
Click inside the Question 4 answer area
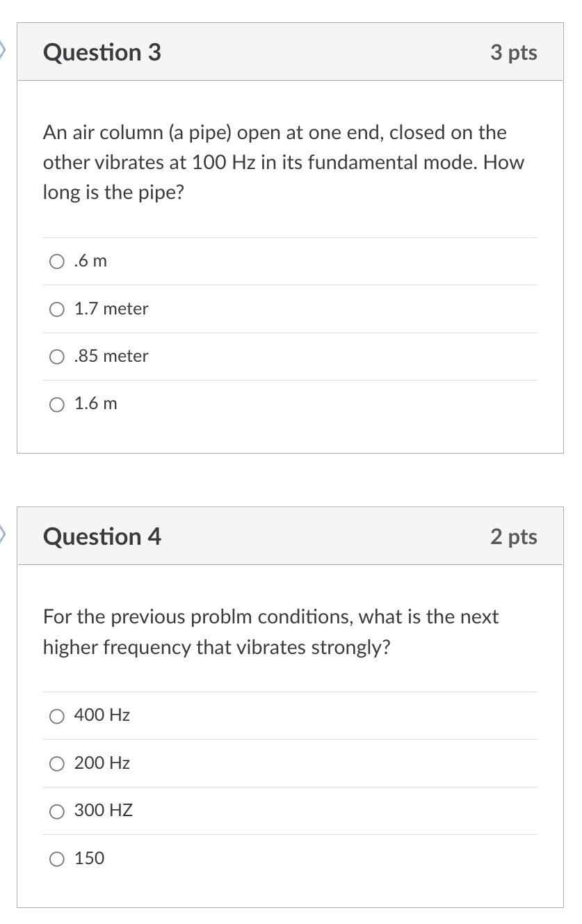pos(290,786)
